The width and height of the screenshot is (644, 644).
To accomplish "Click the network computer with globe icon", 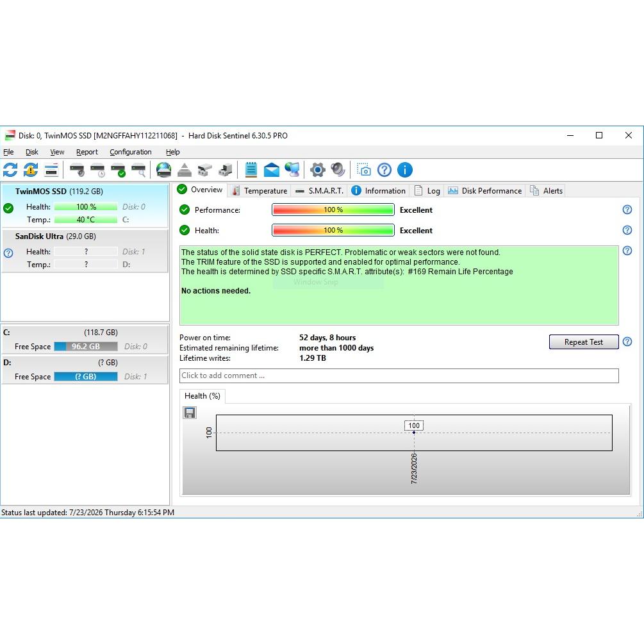I will [292, 170].
